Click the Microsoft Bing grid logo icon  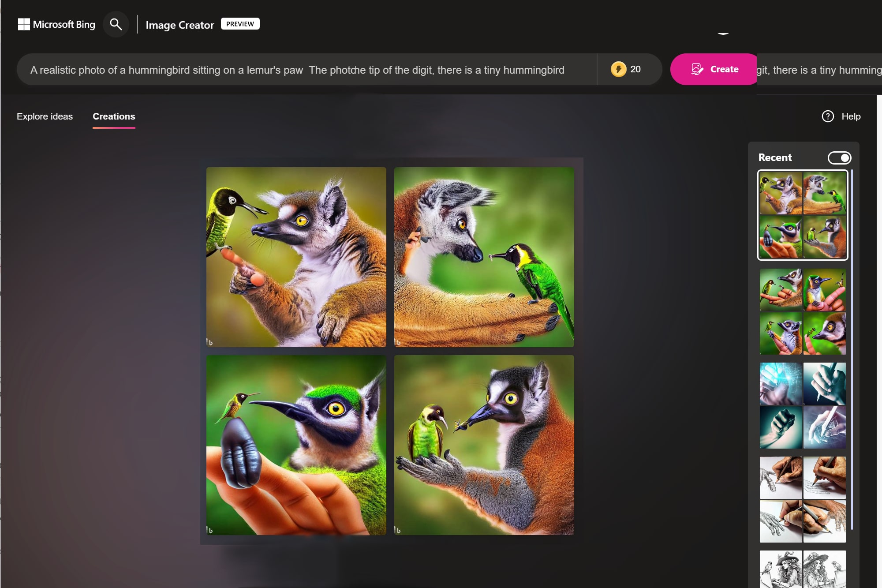click(24, 24)
